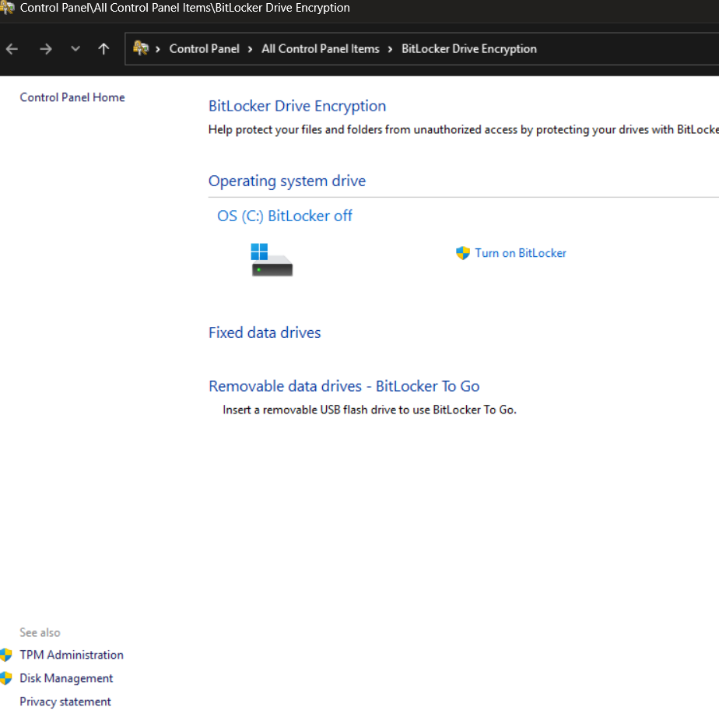Open Control Panel Home link
719x728 pixels.
(x=72, y=97)
